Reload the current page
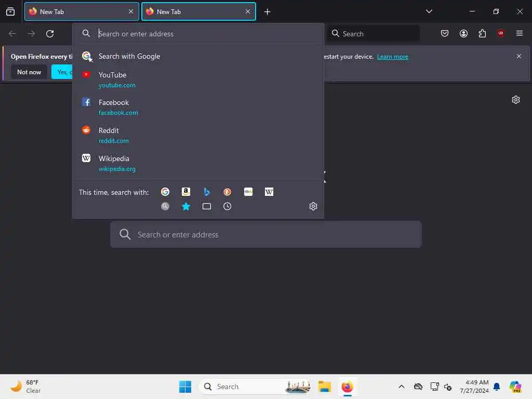Screen dimensions: 532x399 (50, 34)
